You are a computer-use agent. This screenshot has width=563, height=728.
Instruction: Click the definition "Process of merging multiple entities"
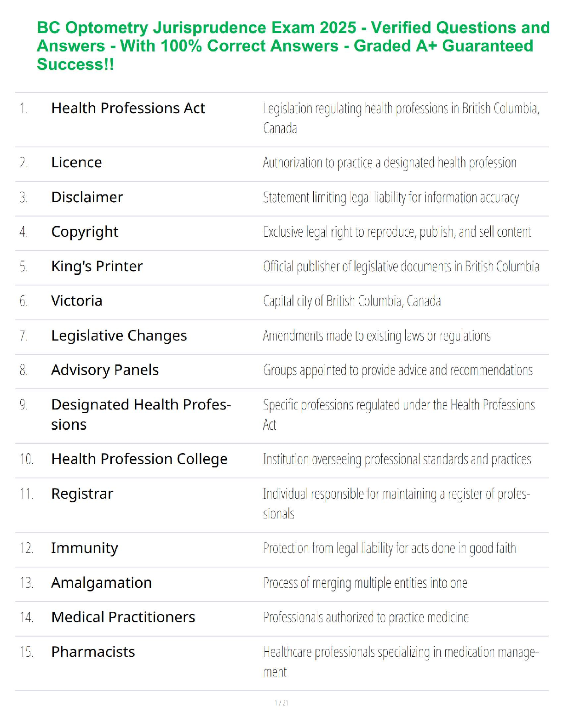pyautogui.click(x=365, y=583)
